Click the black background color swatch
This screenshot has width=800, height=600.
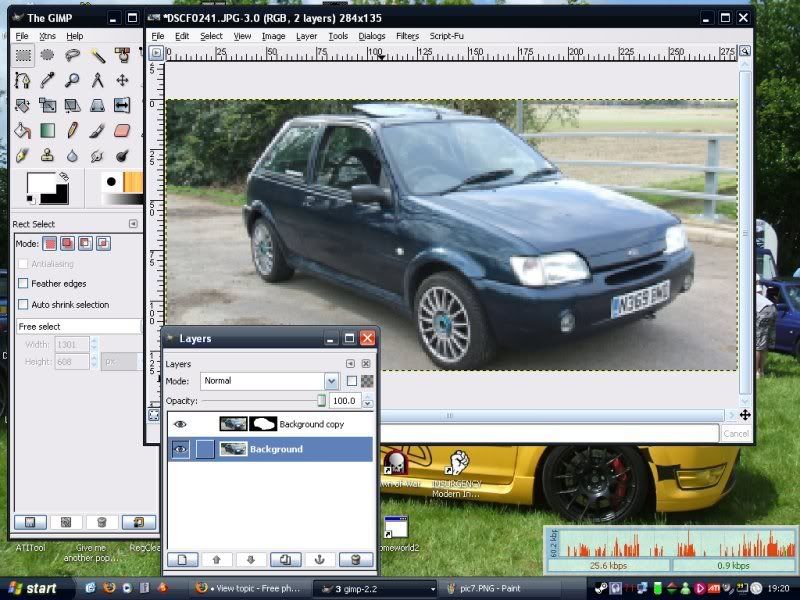click(x=61, y=196)
